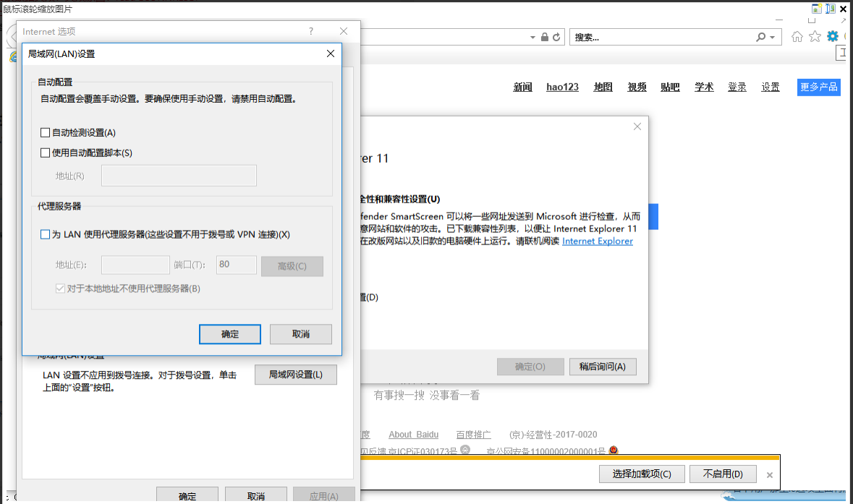This screenshot has height=504, width=853.
Task: Click 确定 at bottom of Internet Options
Action: [187, 495]
